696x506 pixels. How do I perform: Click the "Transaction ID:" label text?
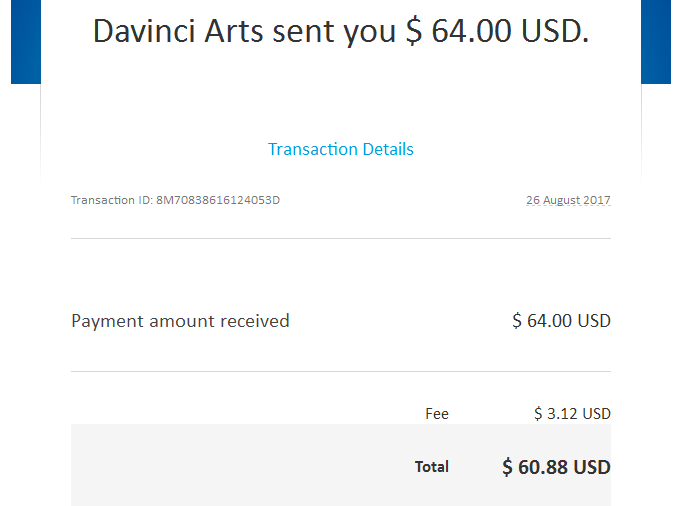(111, 200)
